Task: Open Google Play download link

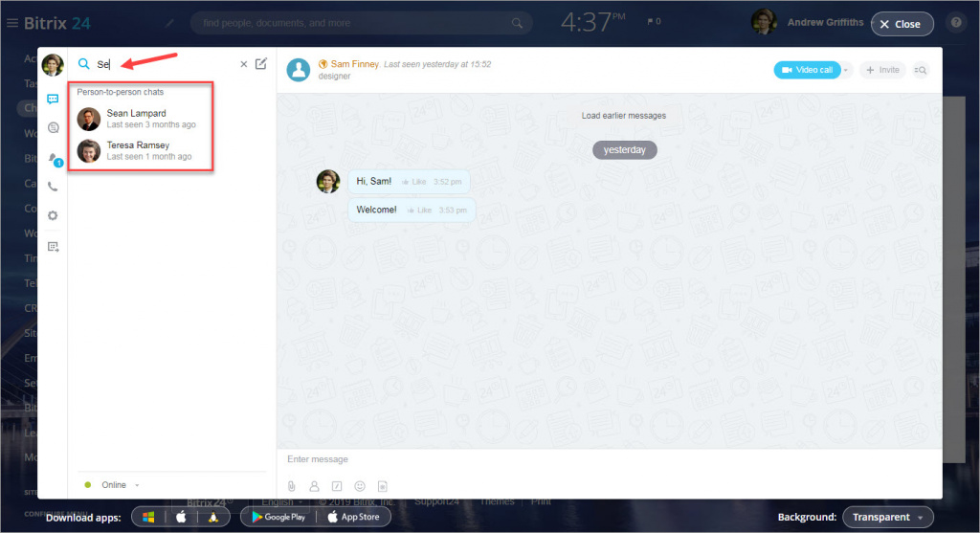Action: [278, 517]
